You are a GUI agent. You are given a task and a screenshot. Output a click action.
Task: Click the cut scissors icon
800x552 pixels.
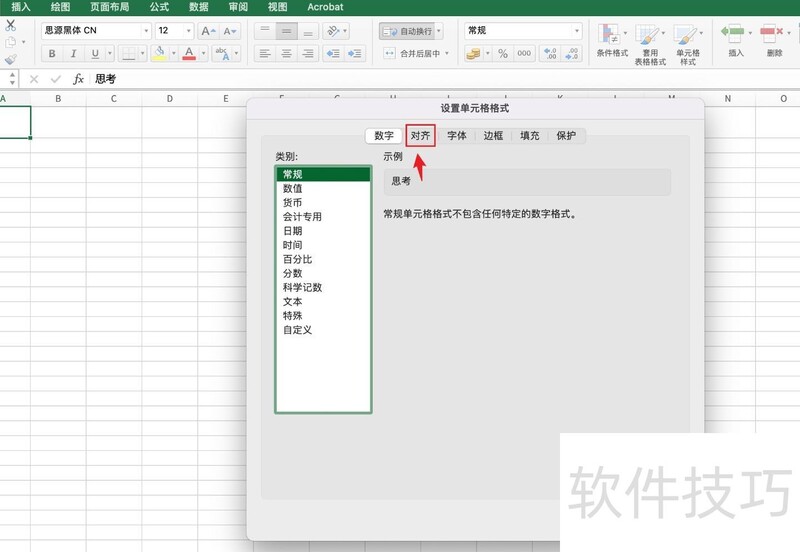pyautogui.click(x=10, y=25)
